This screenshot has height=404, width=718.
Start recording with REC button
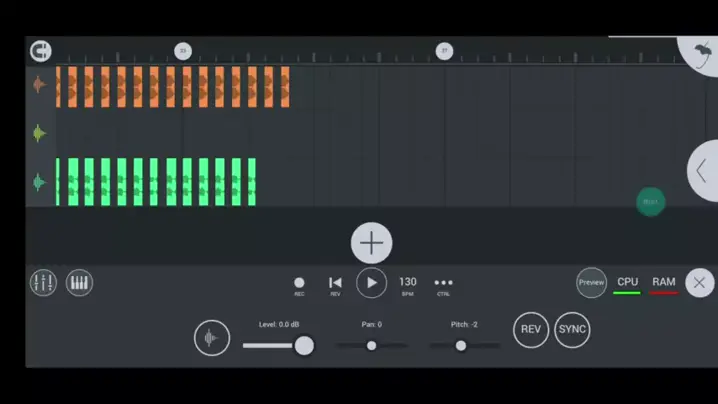pyautogui.click(x=299, y=284)
